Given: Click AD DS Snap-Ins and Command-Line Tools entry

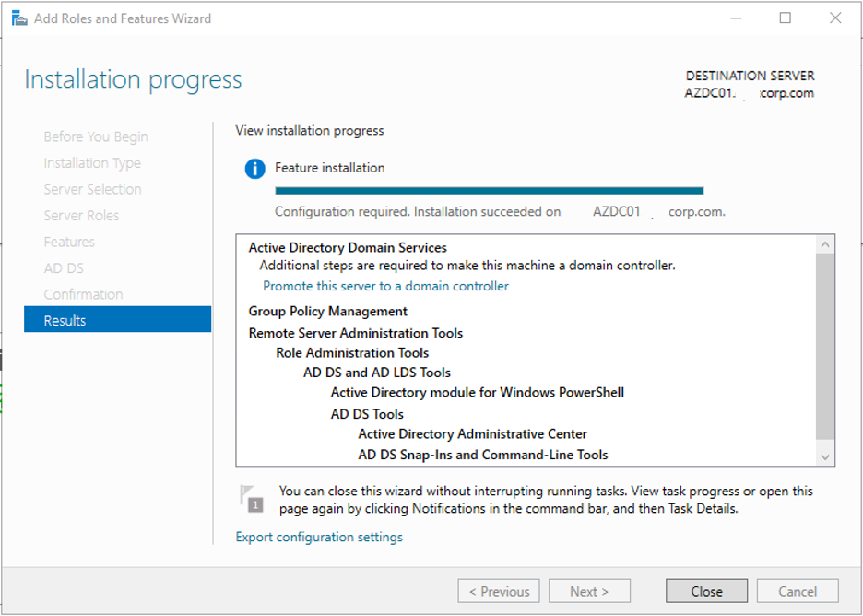Looking at the screenshot, I should [x=483, y=455].
